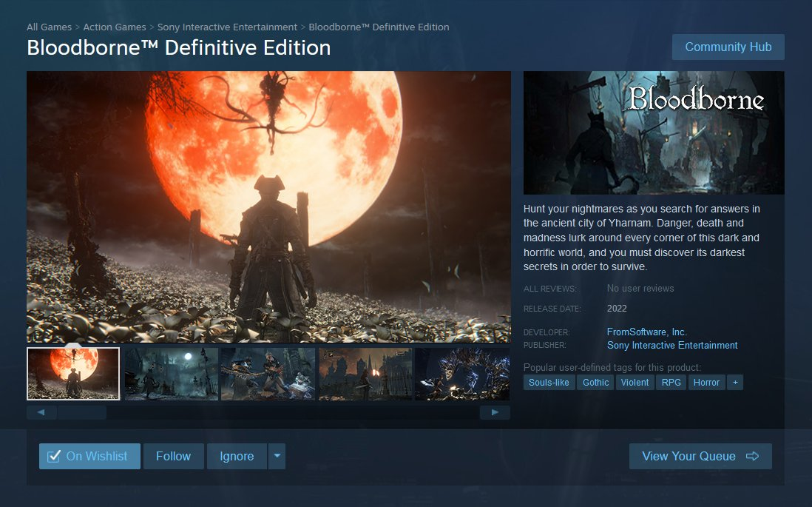
Task: Open FromSoftware, Inc. developer page
Action: (x=647, y=332)
